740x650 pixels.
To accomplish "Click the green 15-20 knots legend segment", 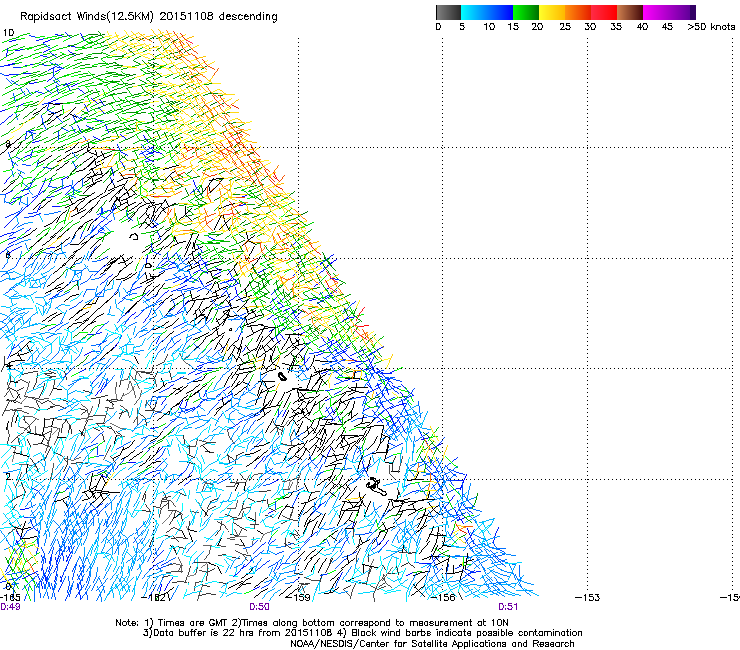I will [x=526, y=12].
